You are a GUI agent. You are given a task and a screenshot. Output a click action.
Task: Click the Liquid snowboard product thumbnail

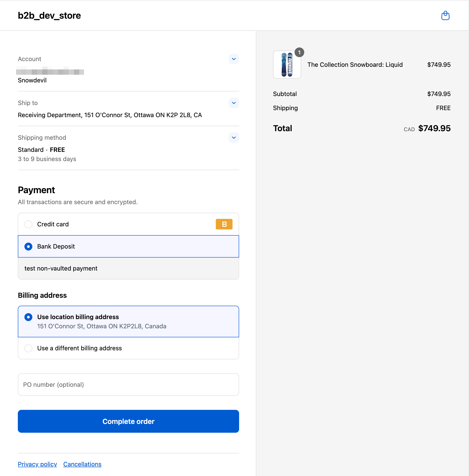tap(287, 64)
